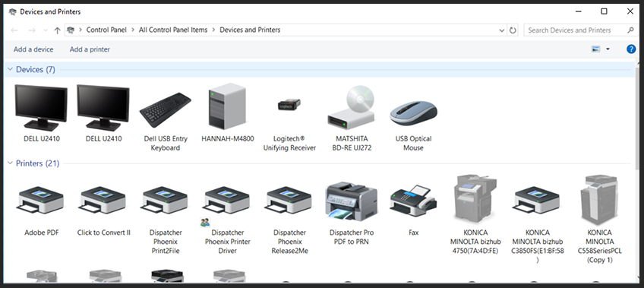Select KONICA MINOLTA C558SeriesPCL (Copy 1) printer
Image resolution: width=644 pixels, height=288 pixels.
599,200
